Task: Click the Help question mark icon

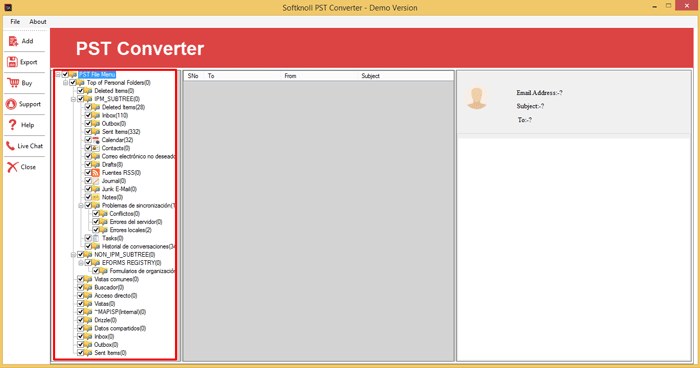Action: point(12,125)
